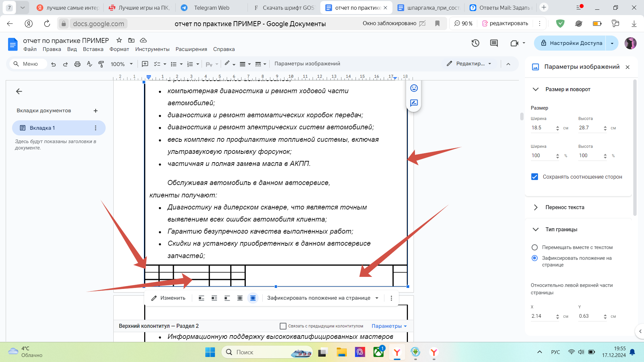Viewport: 644px width, 362px height.
Task: Open version history clock icon
Action: click(475, 43)
